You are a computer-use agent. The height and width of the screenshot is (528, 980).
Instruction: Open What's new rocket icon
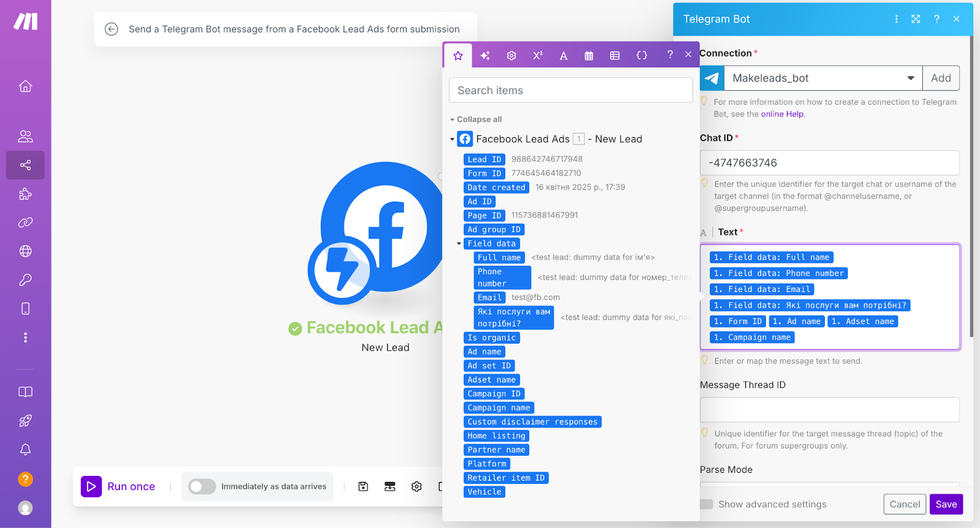point(25,421)
